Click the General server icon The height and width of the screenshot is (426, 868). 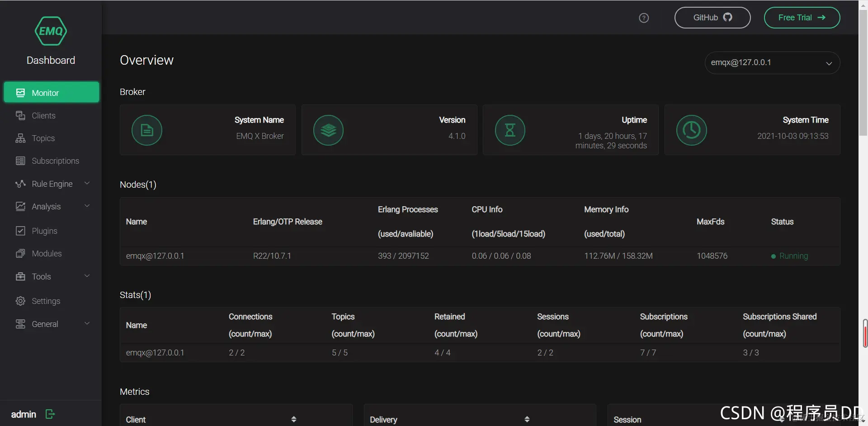[20, 324]
